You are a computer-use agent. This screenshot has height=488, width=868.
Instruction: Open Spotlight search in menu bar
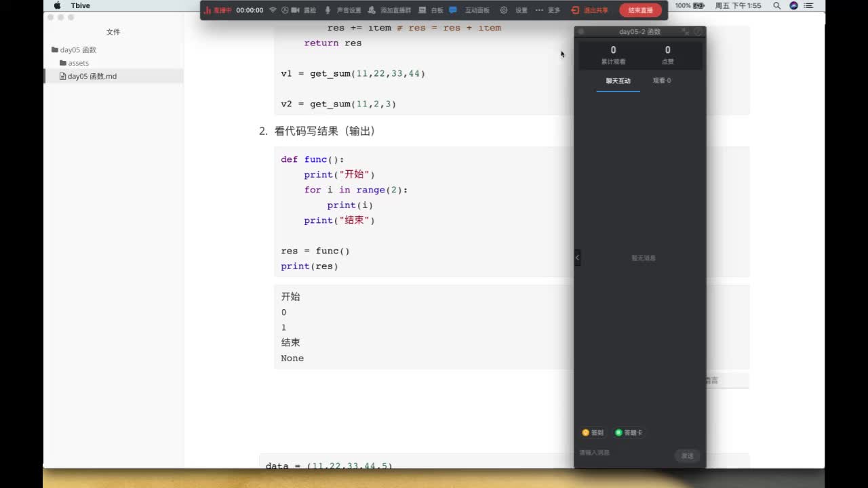pyautogui.click(x=777, y=5)
